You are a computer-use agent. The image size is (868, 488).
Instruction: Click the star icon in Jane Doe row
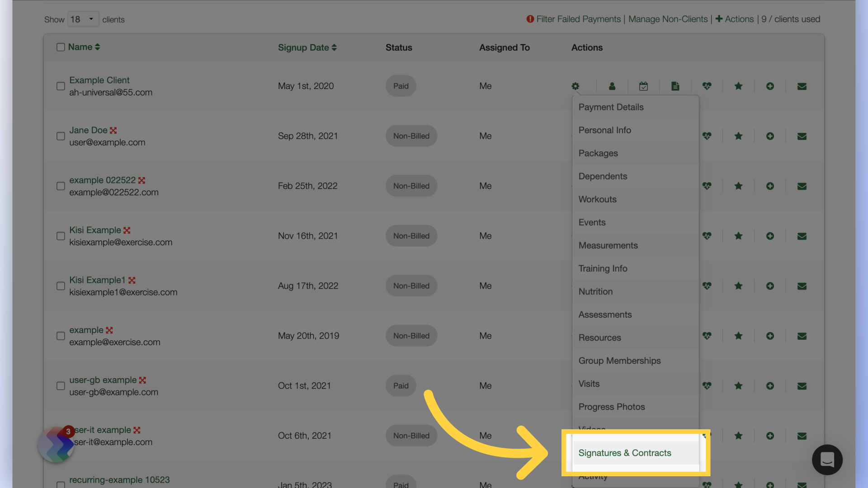tap(738, 136)
